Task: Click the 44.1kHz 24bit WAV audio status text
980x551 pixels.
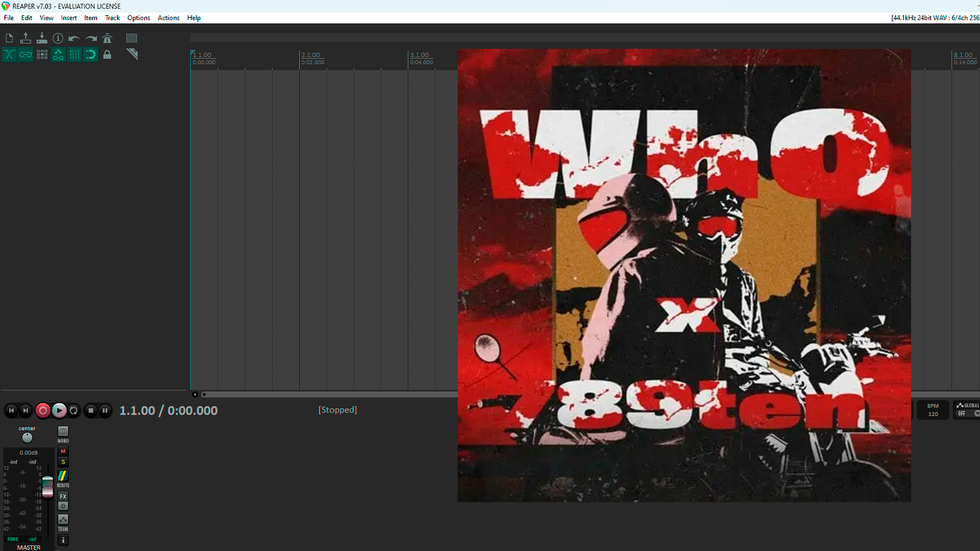Action: click(x=935, y=18)
